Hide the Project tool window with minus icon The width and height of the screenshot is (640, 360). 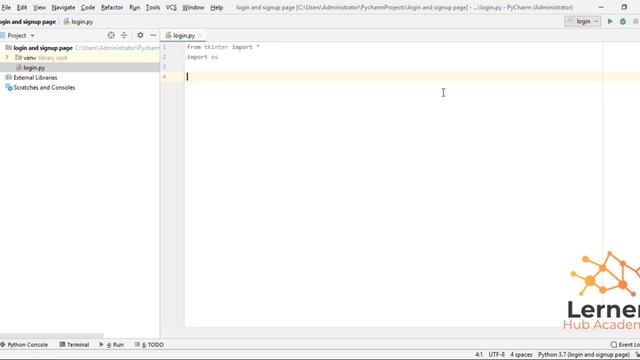(x=153, y=36)
